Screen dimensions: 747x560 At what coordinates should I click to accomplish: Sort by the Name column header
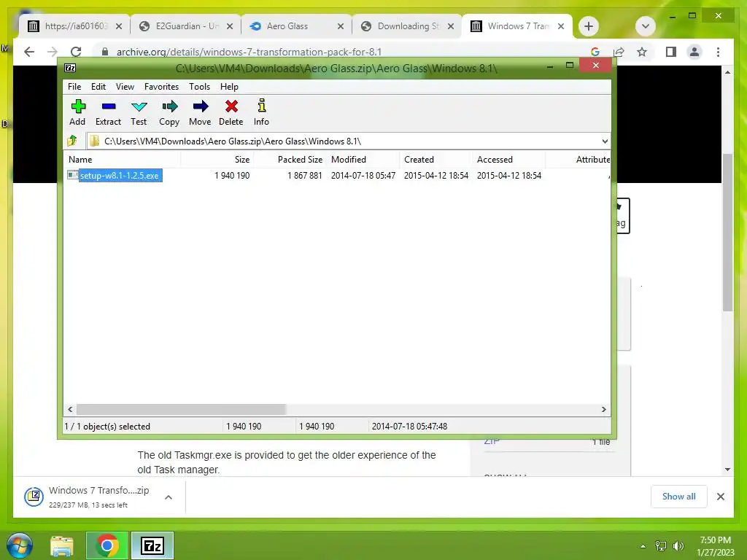[x=122, y=160]
